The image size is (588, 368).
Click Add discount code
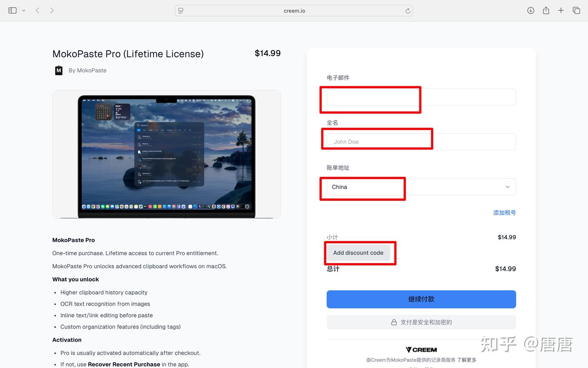[358, 253]
